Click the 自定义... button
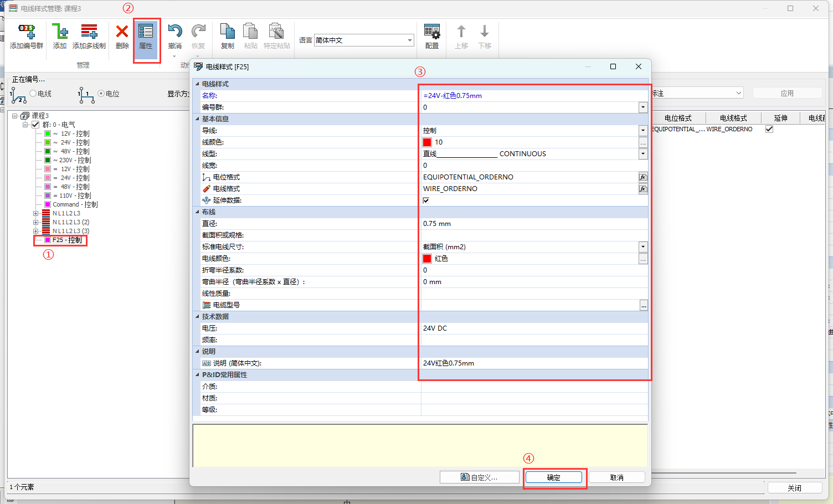This screenshot has width=833, height=504. pyautogui.click(x=479, y=477)
